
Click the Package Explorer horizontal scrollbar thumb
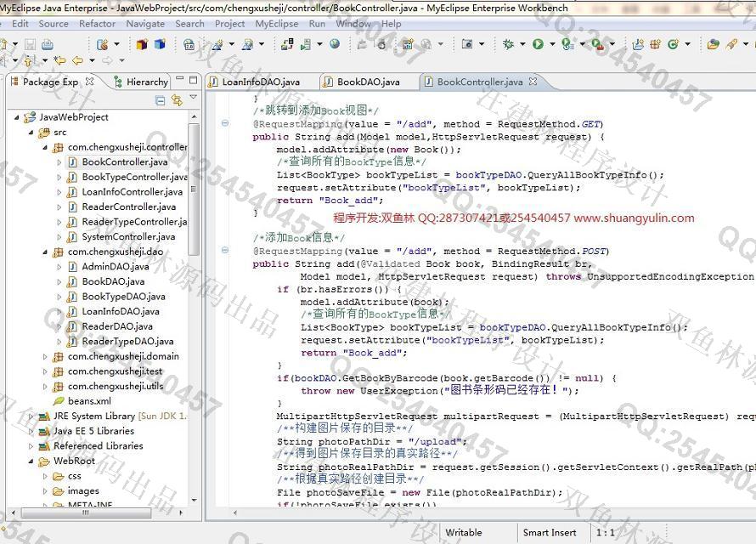pos(87,513)
